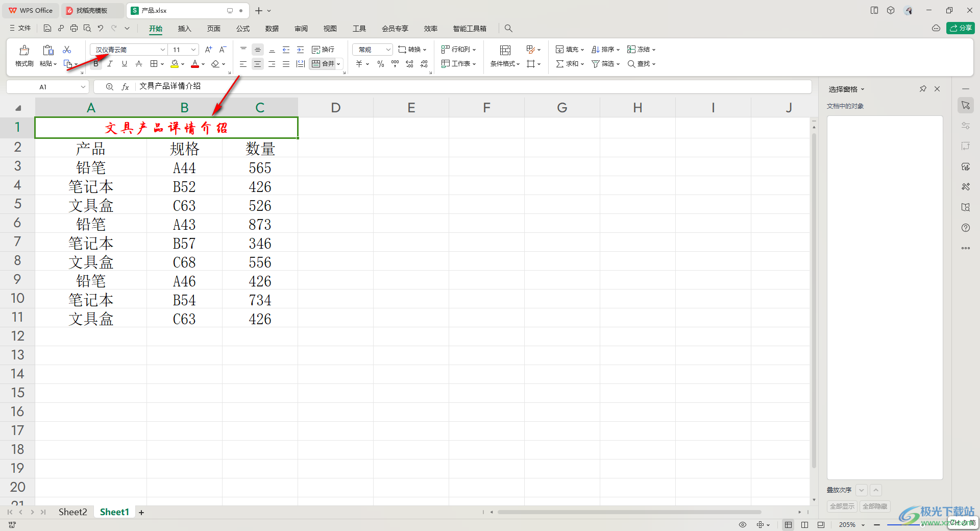Click the Filter (筛选) button
Viewport: 980px width, 531px height.
pyautogui.click(x=605, y=64)
